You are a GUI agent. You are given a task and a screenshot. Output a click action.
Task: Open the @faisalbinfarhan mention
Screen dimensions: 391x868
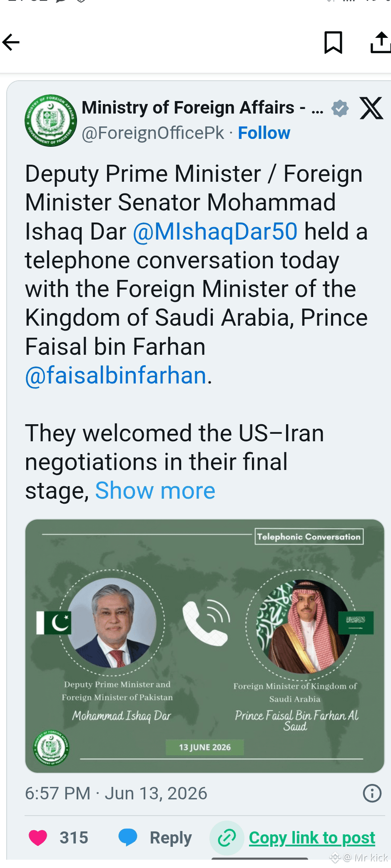tap(116, 375)
